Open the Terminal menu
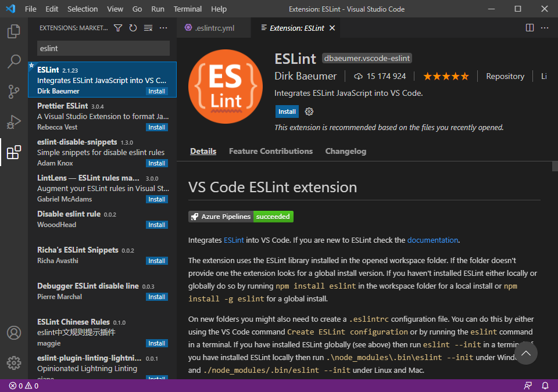This screenshot has width=558, height=392. click(x=188, y=9)
